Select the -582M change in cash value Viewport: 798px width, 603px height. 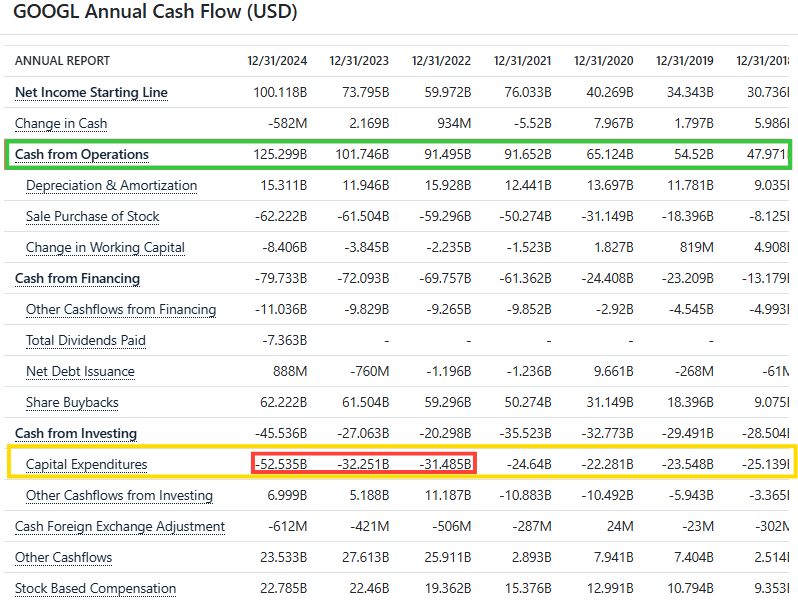click(288, 124)
